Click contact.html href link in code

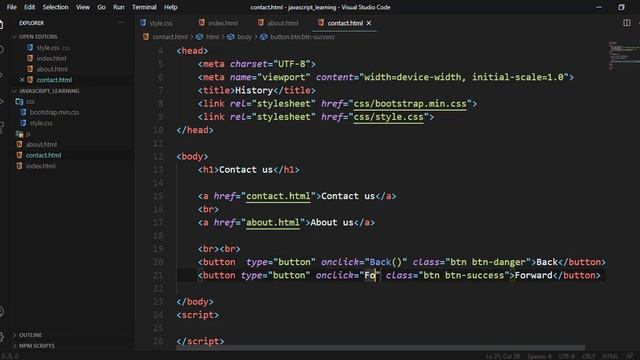(x=278, y=196)
